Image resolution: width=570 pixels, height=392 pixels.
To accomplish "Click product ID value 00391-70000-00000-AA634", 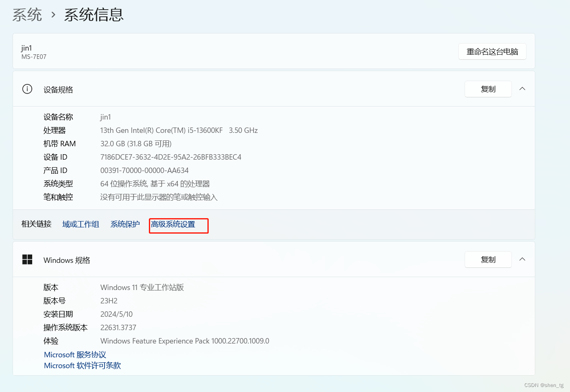I will tap(144, 171).
